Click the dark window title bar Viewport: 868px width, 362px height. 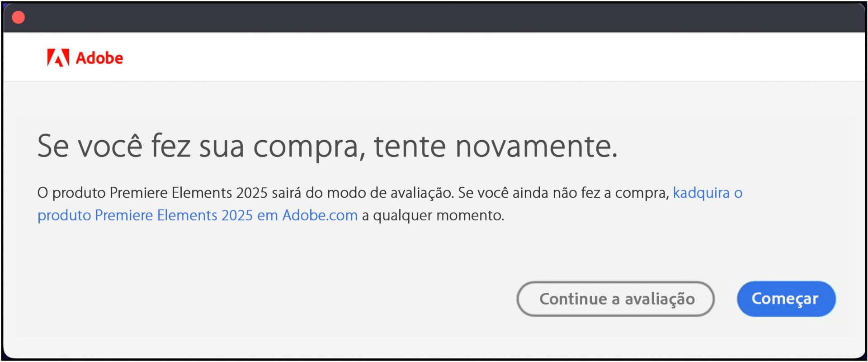434,17
